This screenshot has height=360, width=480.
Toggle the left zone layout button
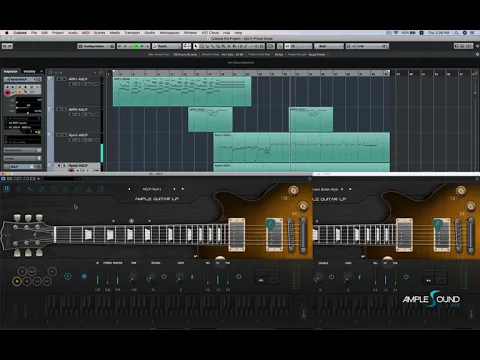click(457, 46)
